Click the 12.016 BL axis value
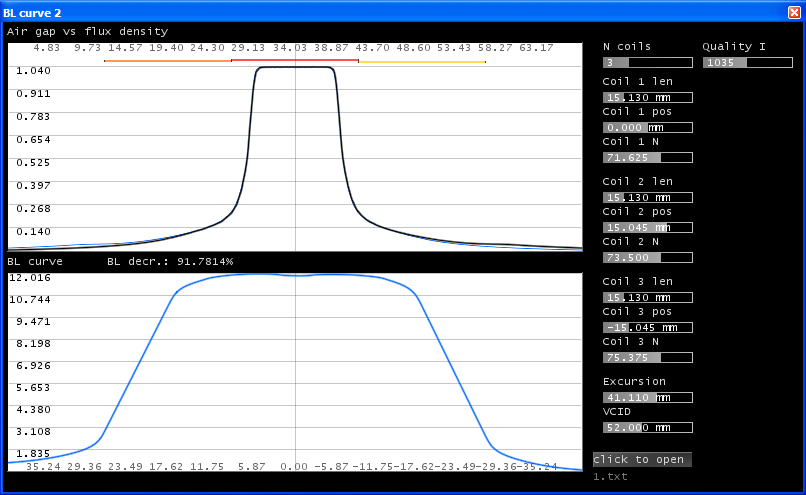The image size is (806, 495). point(30,278)
